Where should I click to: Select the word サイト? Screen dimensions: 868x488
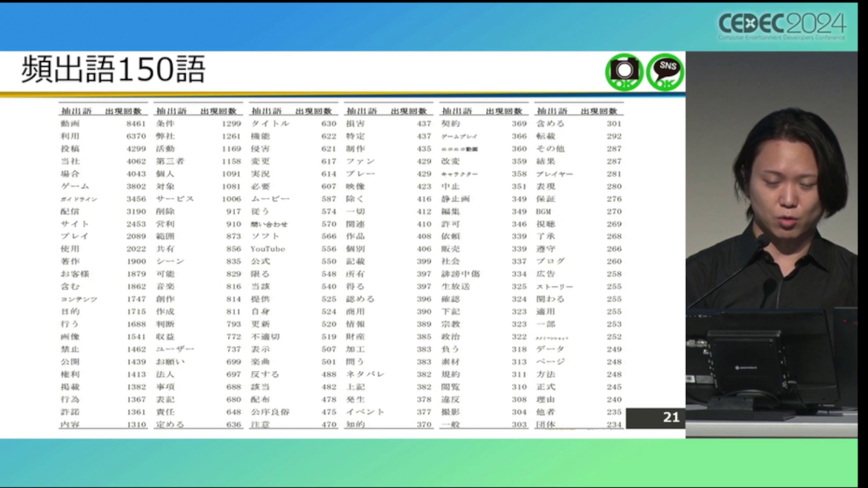tap(75, 224)
